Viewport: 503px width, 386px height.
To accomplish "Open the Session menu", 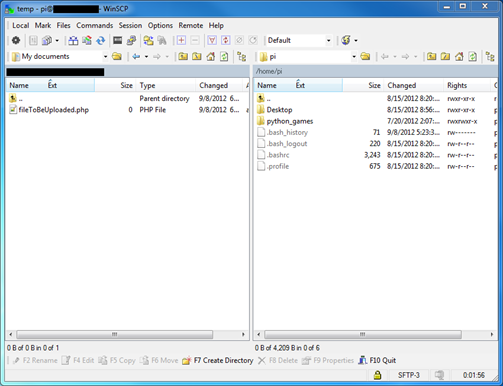I will click(x=130, y=25).
